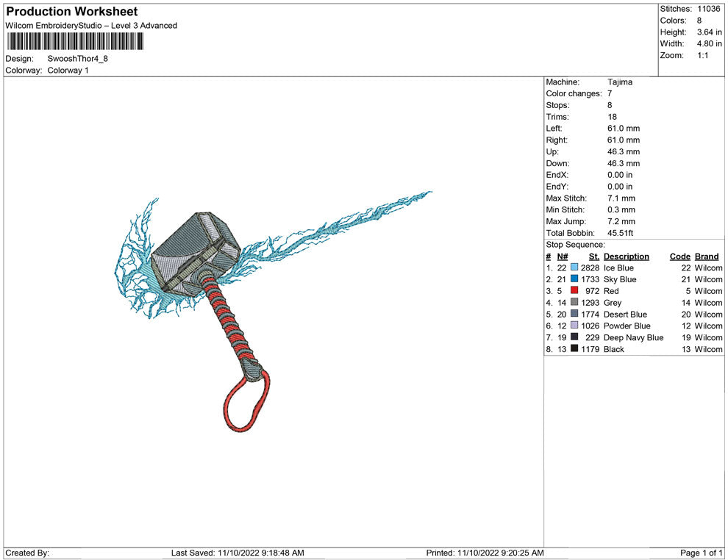Screen dimensions: 728x560
Task: Click the Height value '3.64 in'
Action: pyautogui.click(x=710, y=32)
